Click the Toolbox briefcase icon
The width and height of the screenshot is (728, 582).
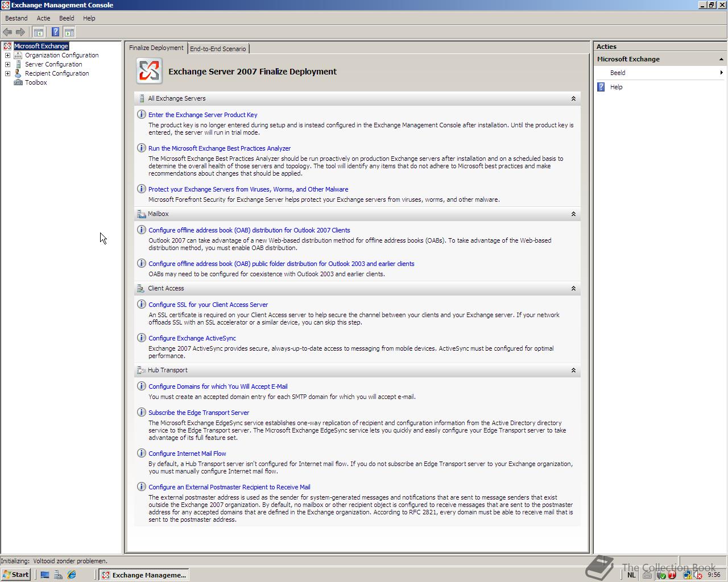[x=18, y=82]
